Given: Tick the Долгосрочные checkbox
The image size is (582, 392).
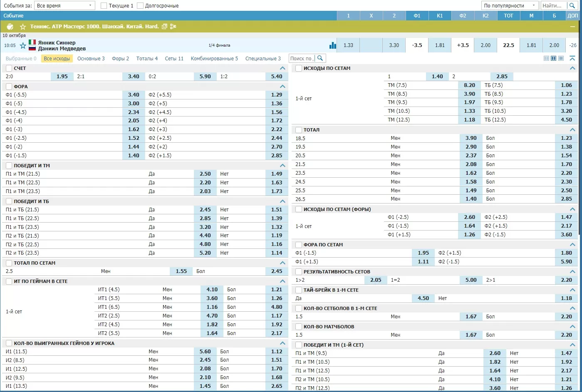Looking at the screenshot, I should (x=140, y=6).
